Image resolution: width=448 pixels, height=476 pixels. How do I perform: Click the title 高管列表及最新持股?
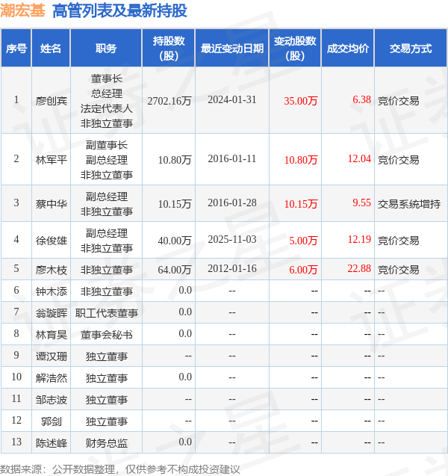click(x=119, y=10)
